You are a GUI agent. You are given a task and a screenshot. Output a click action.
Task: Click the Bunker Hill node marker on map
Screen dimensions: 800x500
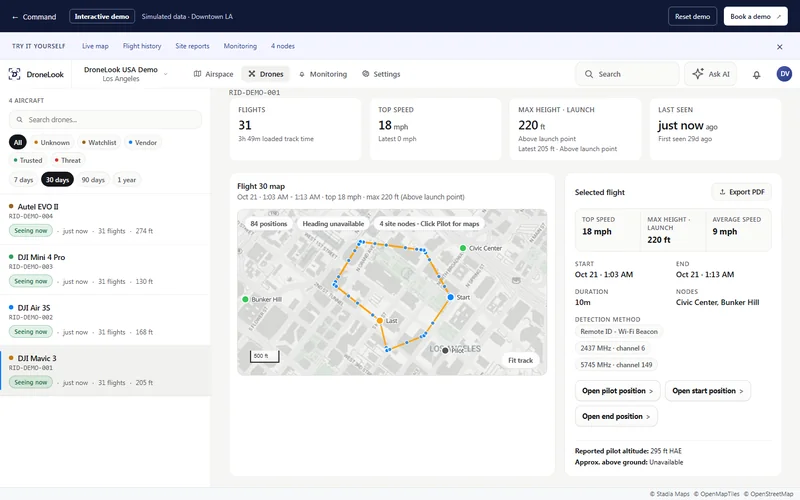[245, 299]
